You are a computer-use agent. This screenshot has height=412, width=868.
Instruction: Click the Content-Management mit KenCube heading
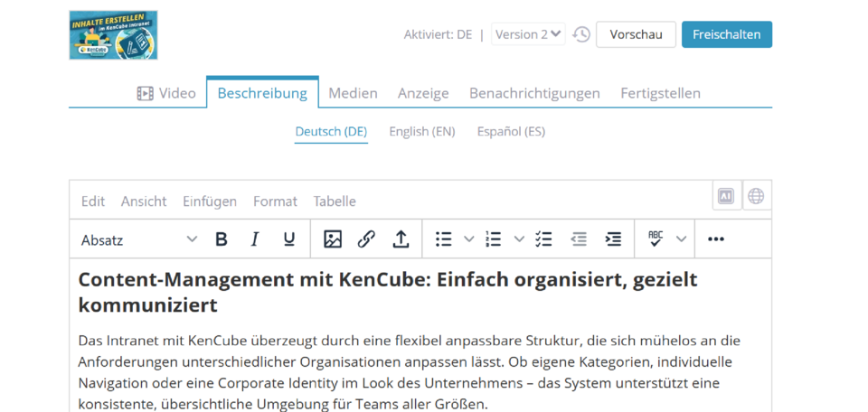click(388, 292)
